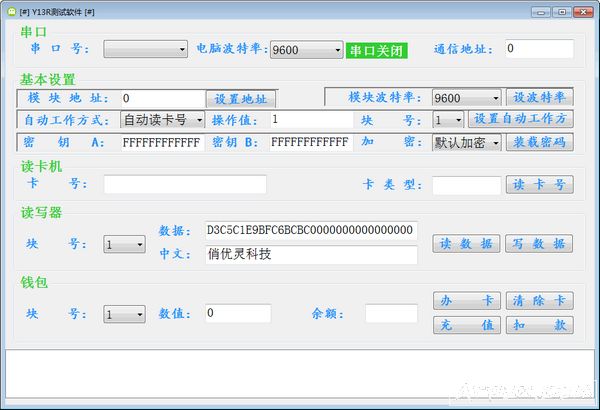Click the log output text area at bottom
600x410 pixels.
299,374
